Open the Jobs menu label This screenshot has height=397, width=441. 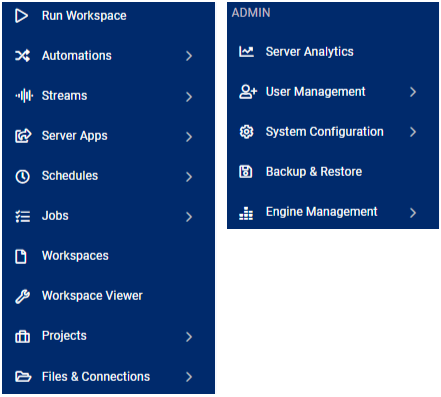[x=55, y=216]
